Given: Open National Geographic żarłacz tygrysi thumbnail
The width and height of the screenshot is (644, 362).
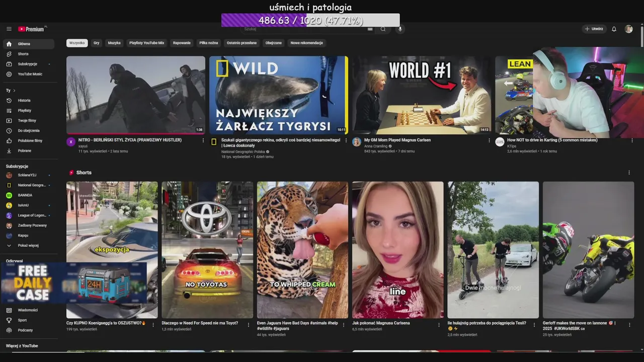Looking at the screenshot, I should (x=279, y=95).
